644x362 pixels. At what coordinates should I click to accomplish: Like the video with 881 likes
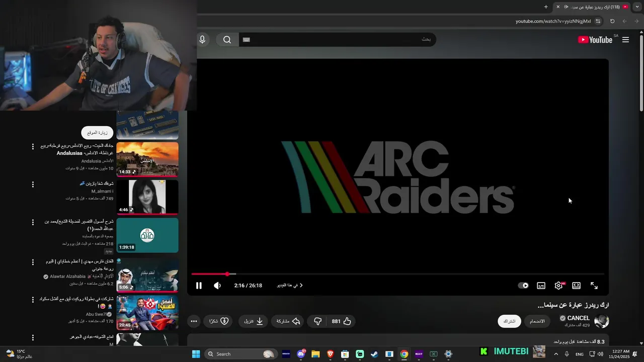[x=341, y=321]
